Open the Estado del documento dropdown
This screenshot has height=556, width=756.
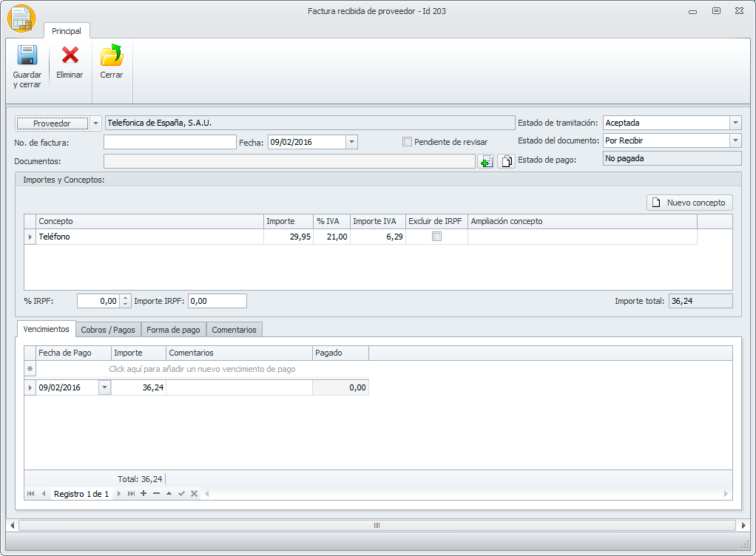(735, 140)
